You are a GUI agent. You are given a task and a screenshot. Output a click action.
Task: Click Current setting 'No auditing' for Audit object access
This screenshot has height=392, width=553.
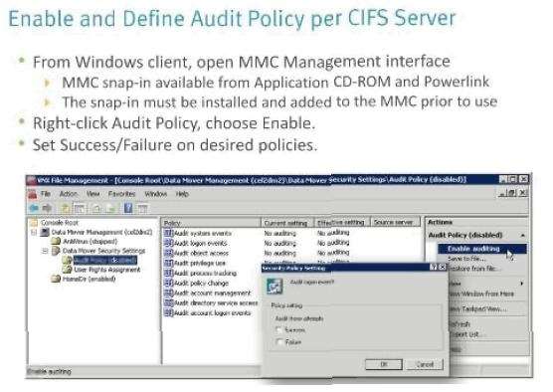tap(280, 253)
